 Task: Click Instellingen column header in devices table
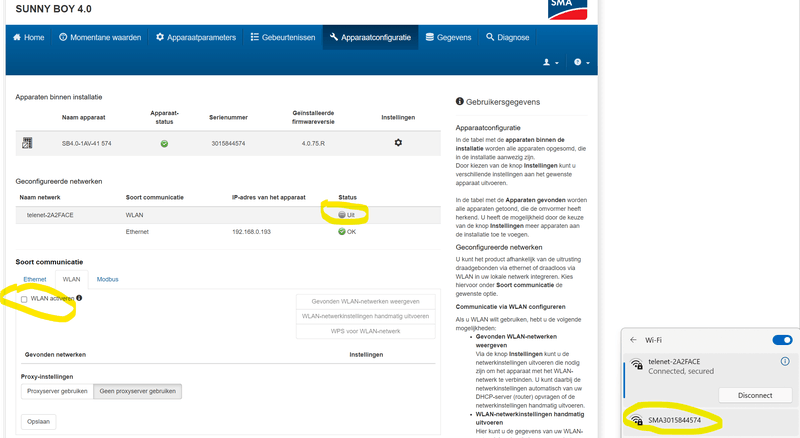pyautogui.click(x=398, y=117)
